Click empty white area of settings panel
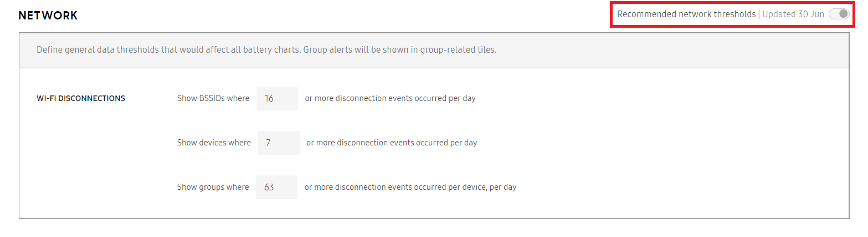Screen dimensions: 868x237 click(665, 144)
